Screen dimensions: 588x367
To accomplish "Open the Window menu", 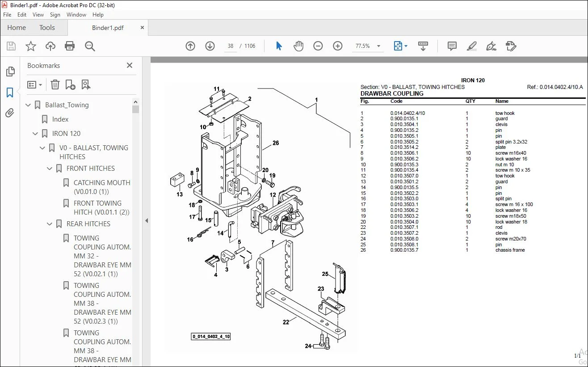I will [x=76, y=15].
